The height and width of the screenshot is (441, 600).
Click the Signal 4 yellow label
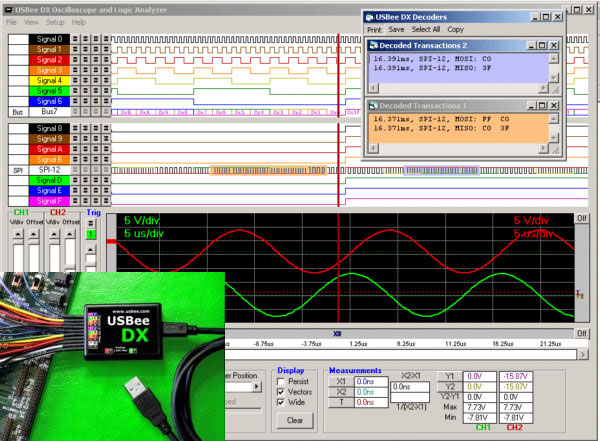point(49,80)
